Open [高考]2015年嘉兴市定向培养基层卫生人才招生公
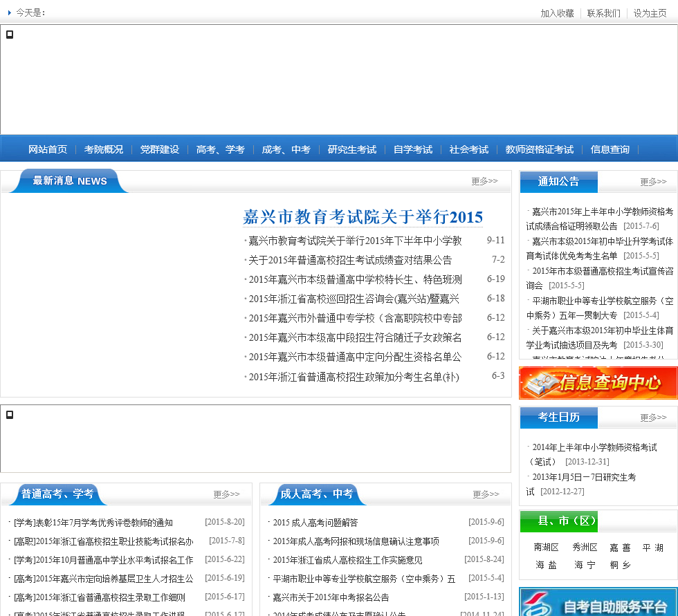This screenshot has width=678, height=616. pyautogui.click(x=104, y=579)
